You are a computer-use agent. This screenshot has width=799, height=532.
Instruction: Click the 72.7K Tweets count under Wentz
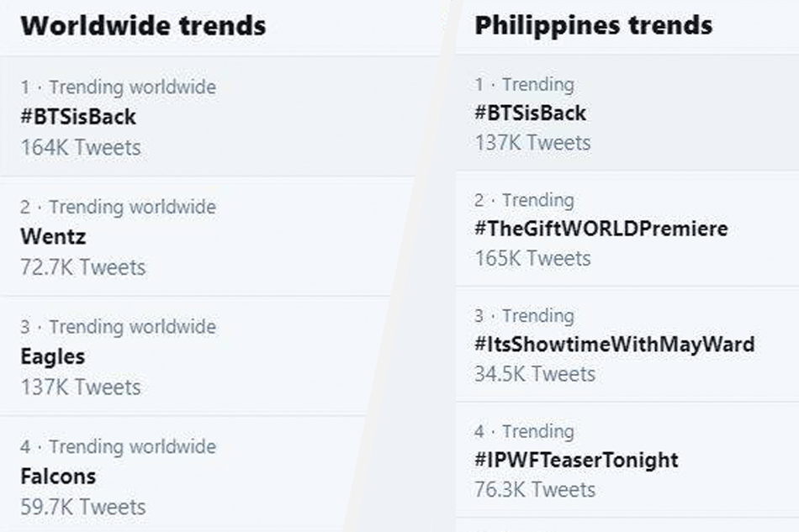pyautogui.click(x=83, y=267)
